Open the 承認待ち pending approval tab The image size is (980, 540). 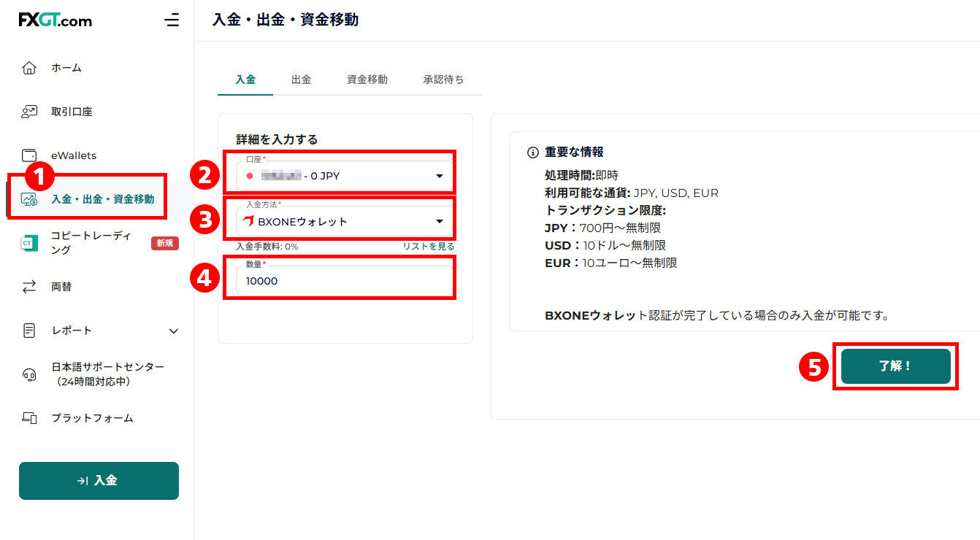[445, 79]
